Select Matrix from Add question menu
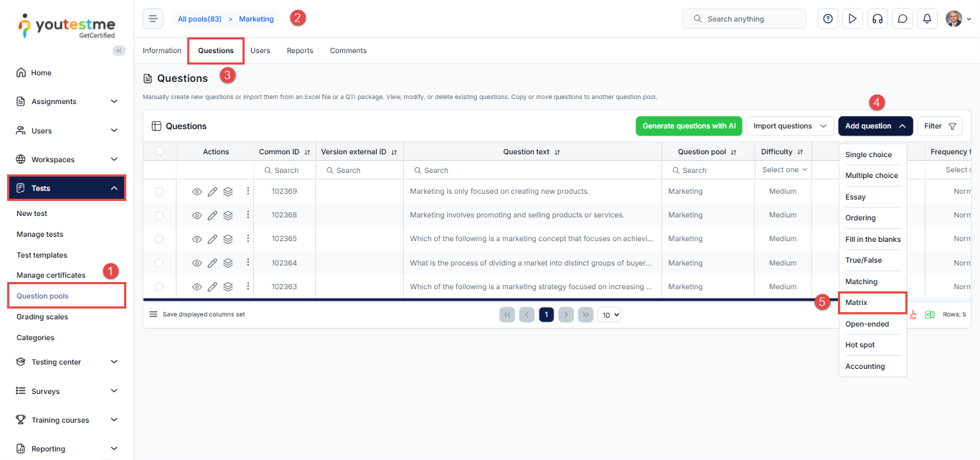Viewport: 980px width, 460px height. 857,303
